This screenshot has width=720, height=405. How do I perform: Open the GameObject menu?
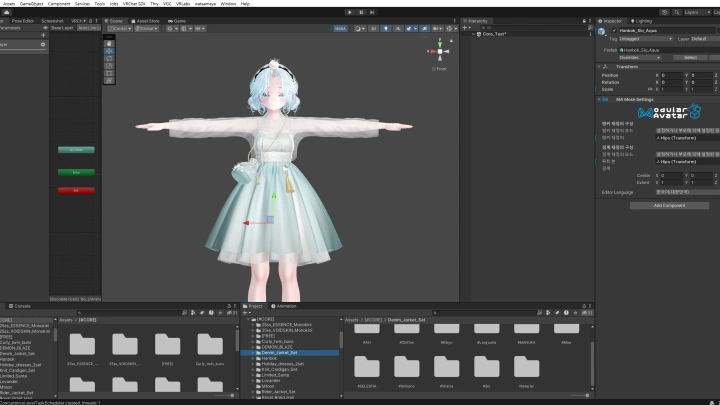[31, 4]
